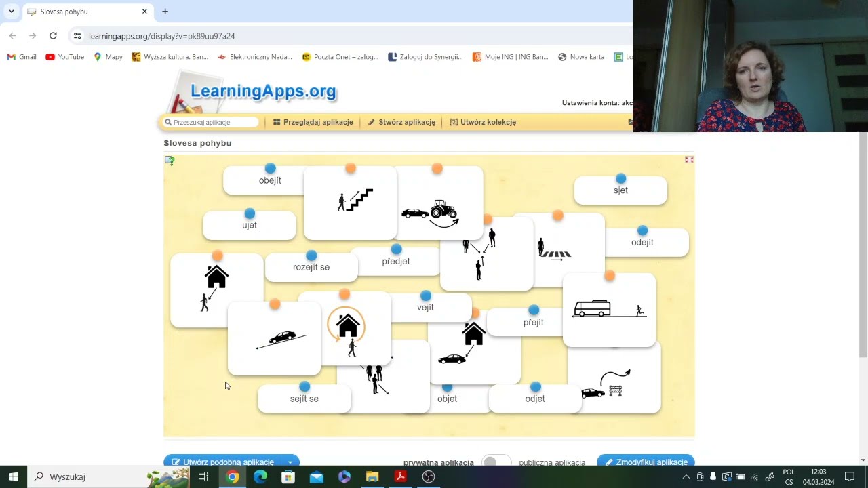Switch to the Slovesa pohybu tab

[x=87, y=12]
